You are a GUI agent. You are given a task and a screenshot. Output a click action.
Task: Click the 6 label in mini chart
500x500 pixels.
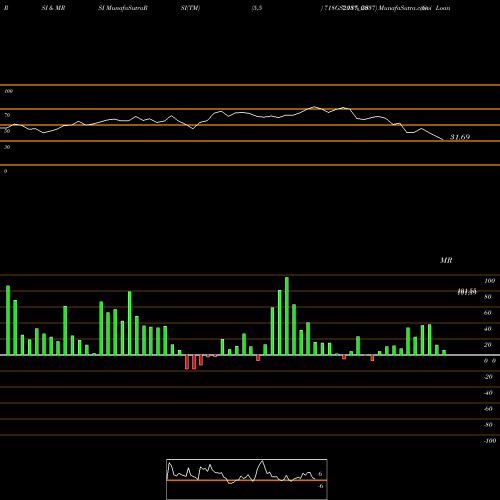(320, 474)
